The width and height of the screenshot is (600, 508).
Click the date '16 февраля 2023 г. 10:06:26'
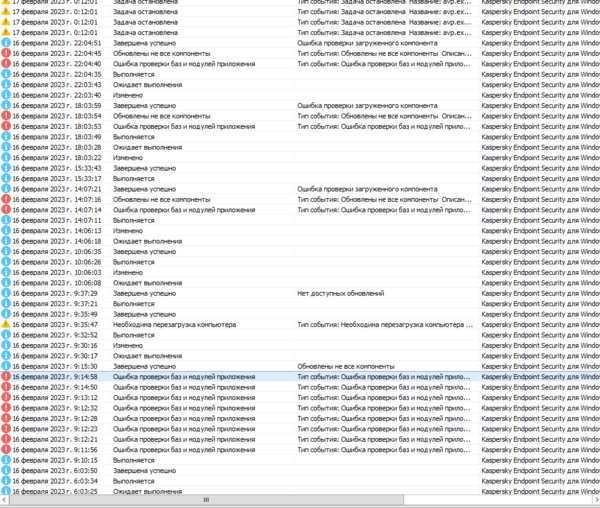click(x=57, y=262)
